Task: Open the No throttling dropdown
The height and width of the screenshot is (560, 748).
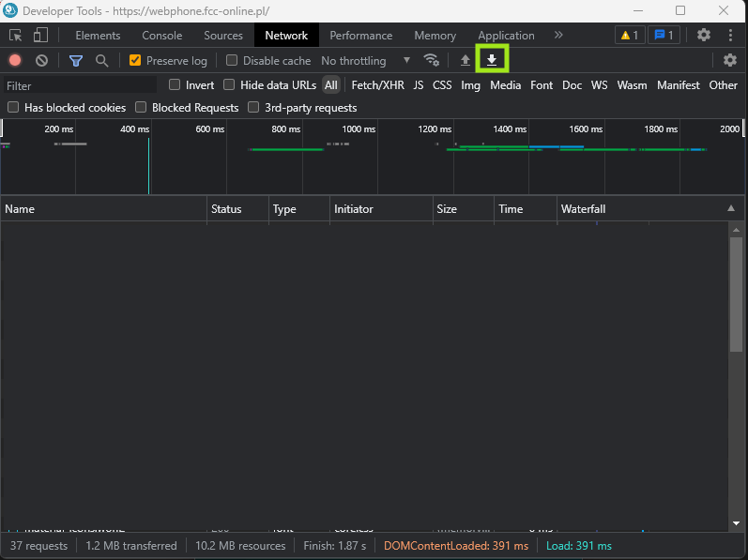Action: click(366, 60)
